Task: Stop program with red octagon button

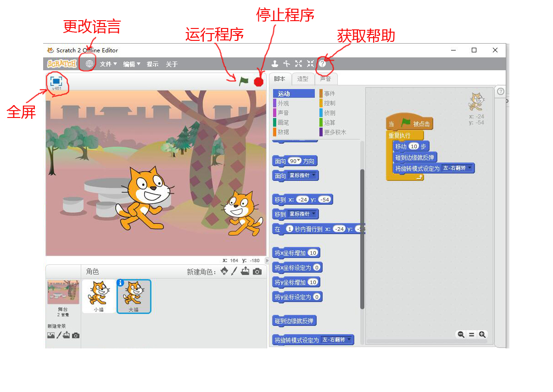Action: click(x=259, y=82)
